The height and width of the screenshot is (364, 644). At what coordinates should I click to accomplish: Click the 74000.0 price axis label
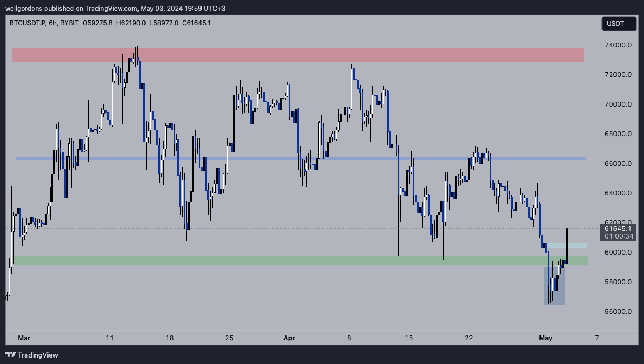(x=617, y=45)
